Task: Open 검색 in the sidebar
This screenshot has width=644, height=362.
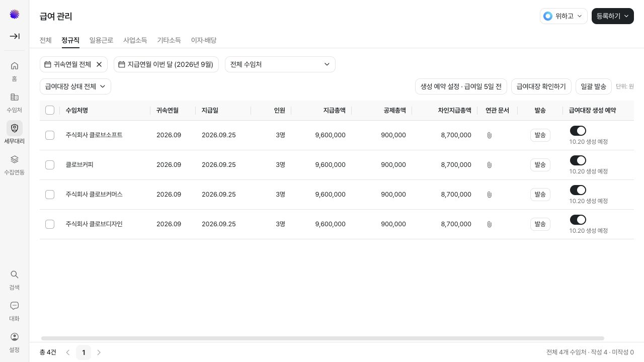Action: point(15,280)
